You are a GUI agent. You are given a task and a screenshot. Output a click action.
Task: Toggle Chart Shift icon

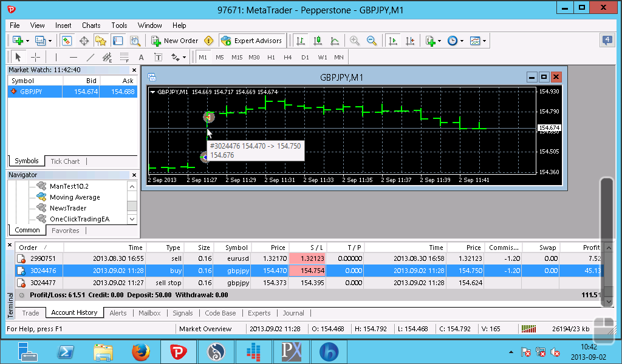(410, 41)
